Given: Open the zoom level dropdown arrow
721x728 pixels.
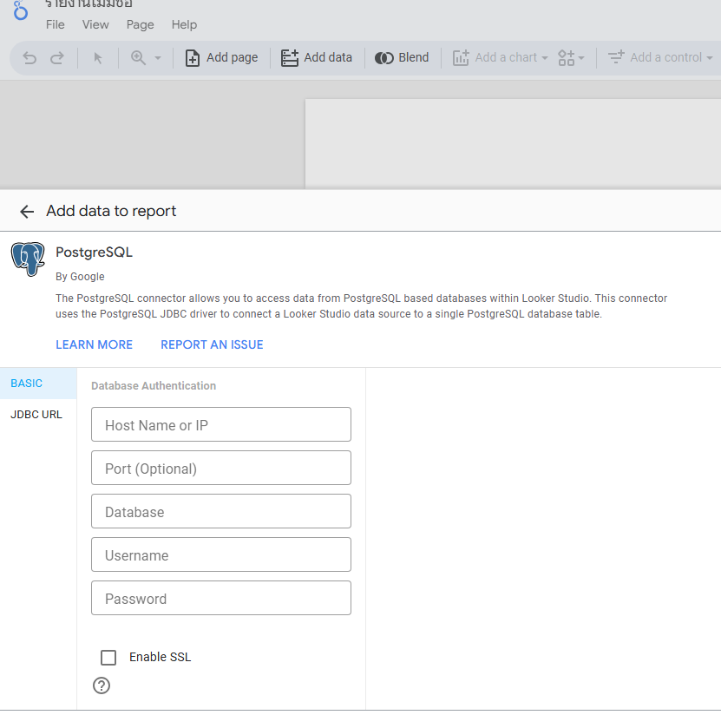Looking at the screenshot, I should click(158, 58).
